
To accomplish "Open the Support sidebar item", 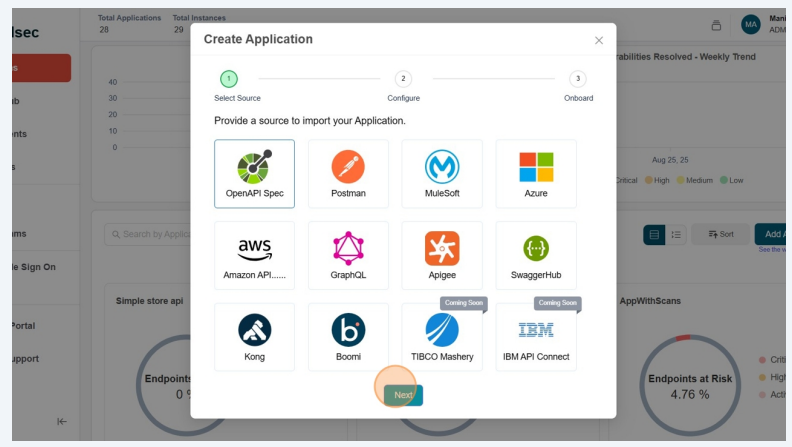I will point(25,359).
